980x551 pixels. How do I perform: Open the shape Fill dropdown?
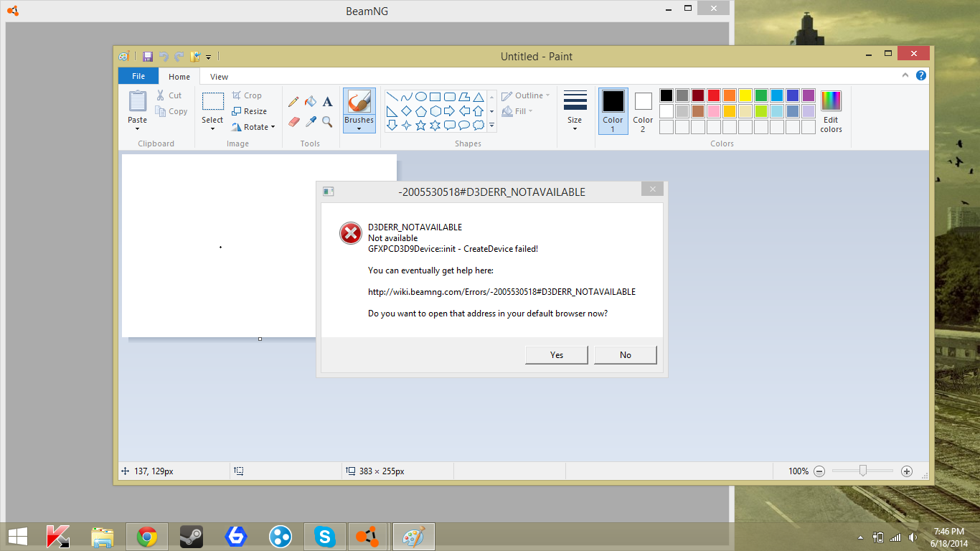click(517, 111)
